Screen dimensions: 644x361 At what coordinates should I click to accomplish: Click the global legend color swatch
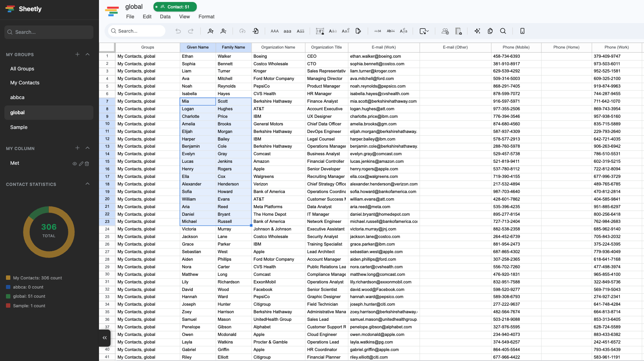pos(7,296)
